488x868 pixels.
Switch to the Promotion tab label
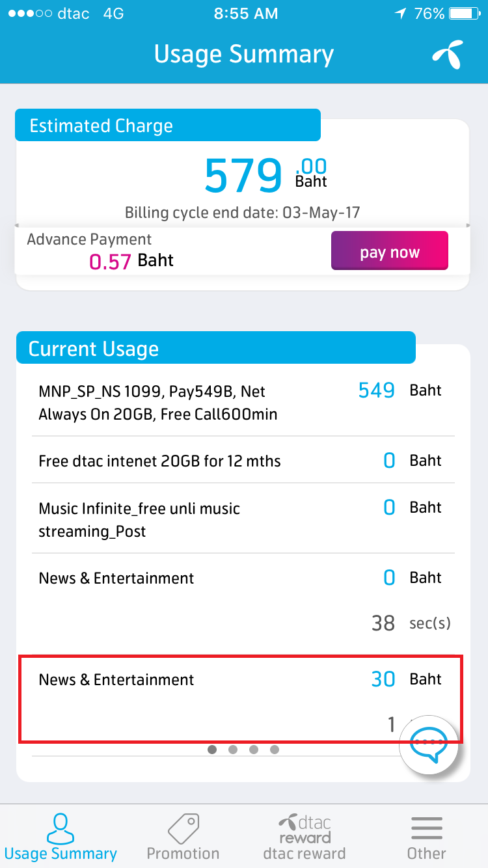[x=183, y=853]
